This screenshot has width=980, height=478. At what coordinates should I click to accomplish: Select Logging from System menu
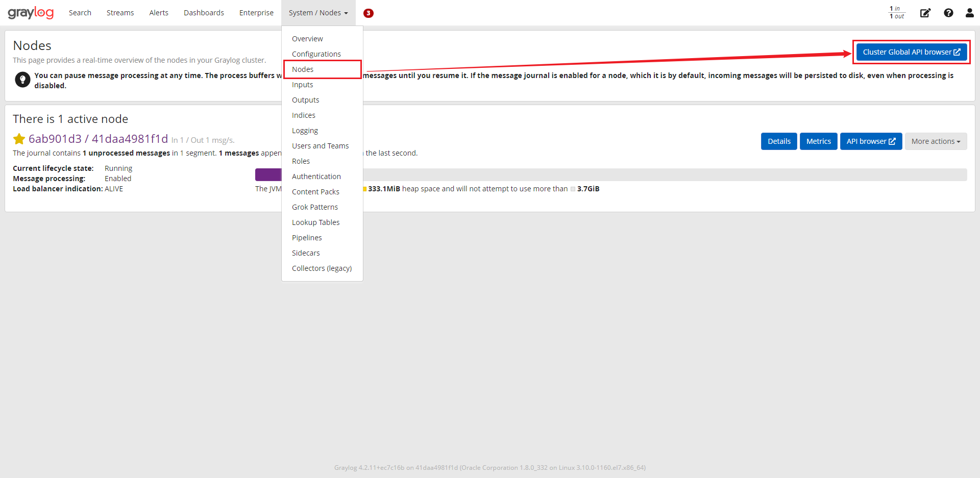322,131
